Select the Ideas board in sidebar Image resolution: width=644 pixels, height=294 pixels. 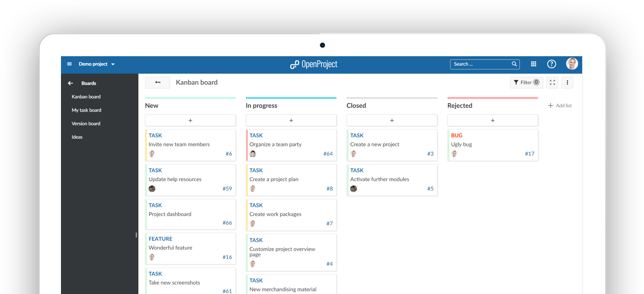77,136
